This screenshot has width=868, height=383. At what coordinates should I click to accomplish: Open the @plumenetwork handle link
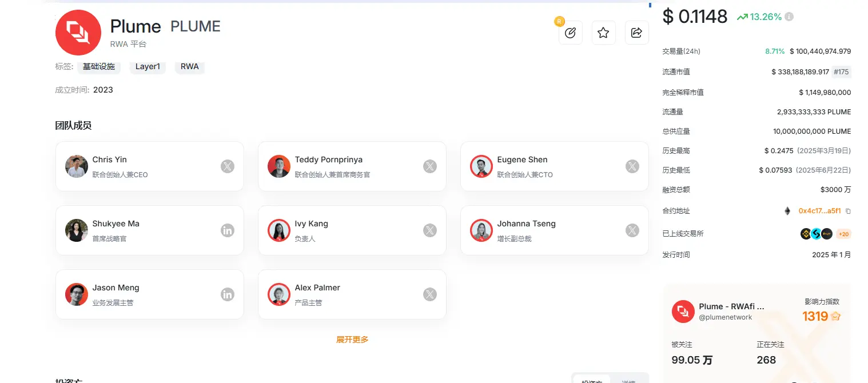click(726, 317)
